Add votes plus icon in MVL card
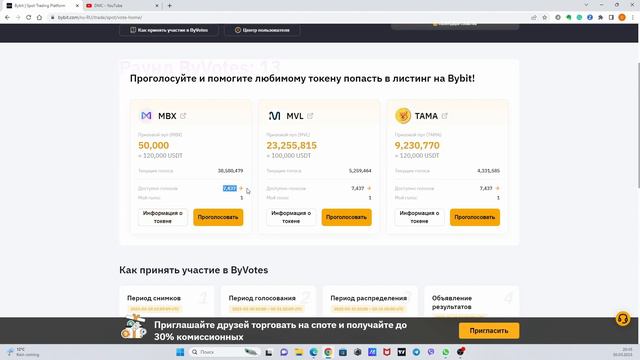The width and height of the screenshot is (640, 360). tap(369, 188)
